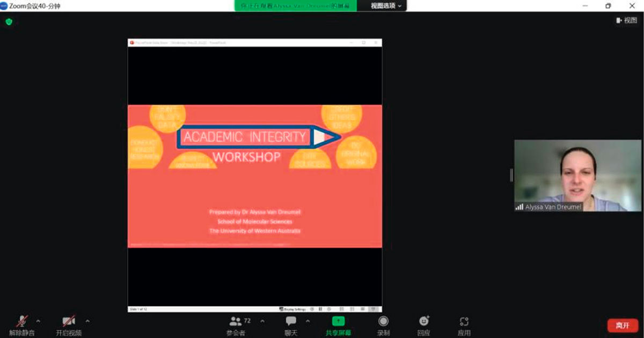Unmute the microphone (解除静音)
Image resolution: width=644 pixels, height=338 pixels.
coord(22,322)
